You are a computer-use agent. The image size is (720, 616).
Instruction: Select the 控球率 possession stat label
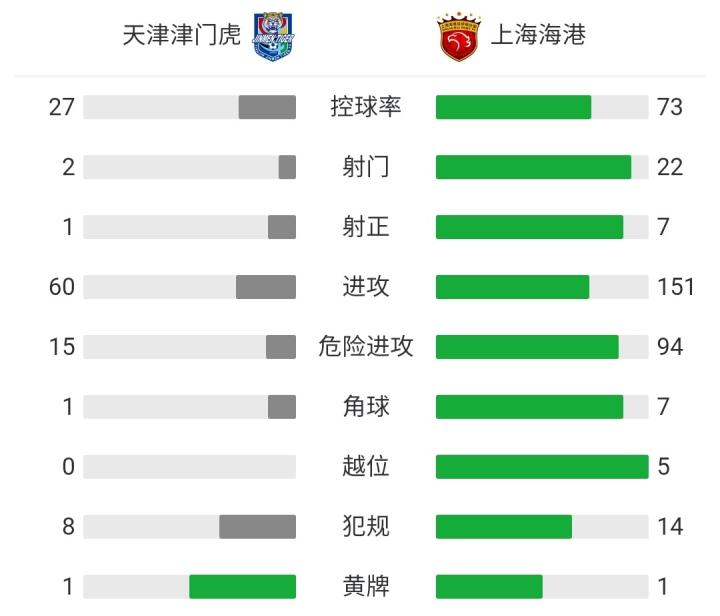[x=365, y=107]
